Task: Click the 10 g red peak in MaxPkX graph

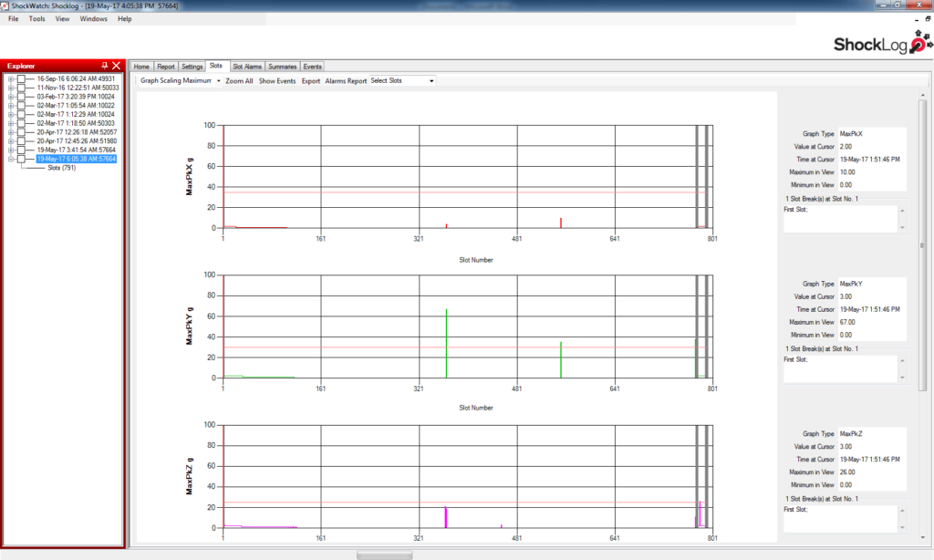Action: tap(561, 223)
